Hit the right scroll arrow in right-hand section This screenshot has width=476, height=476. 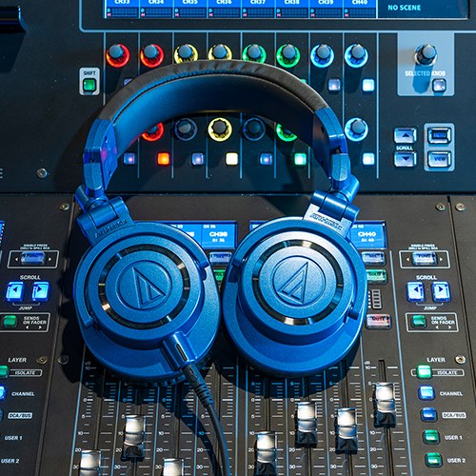coord(441,291)
